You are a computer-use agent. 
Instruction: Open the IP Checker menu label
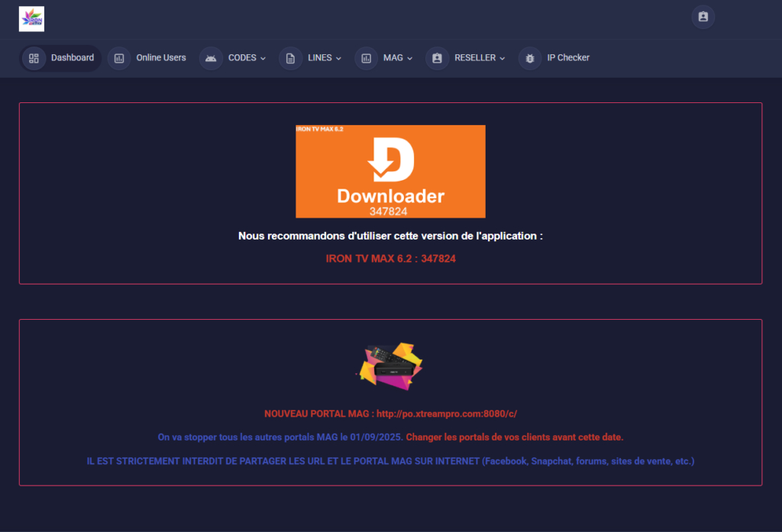pos(568,58)
